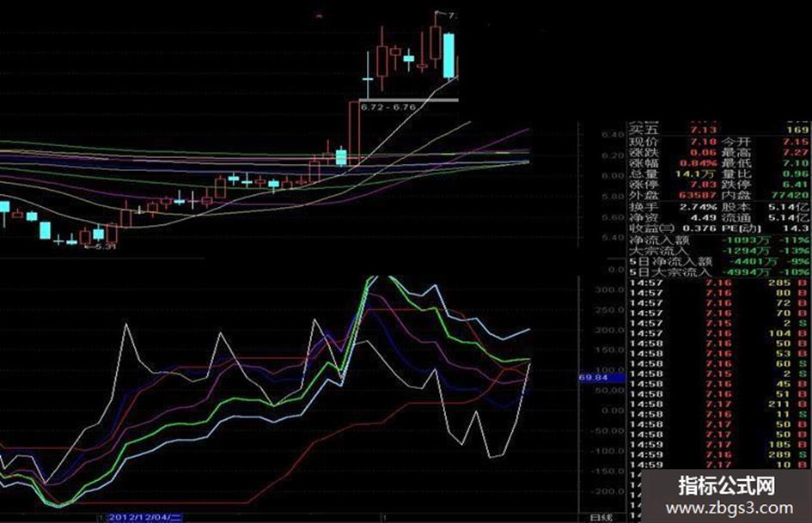Select the 14:59 trade with volume 10
Screen dimensions: 812x523
719,465
